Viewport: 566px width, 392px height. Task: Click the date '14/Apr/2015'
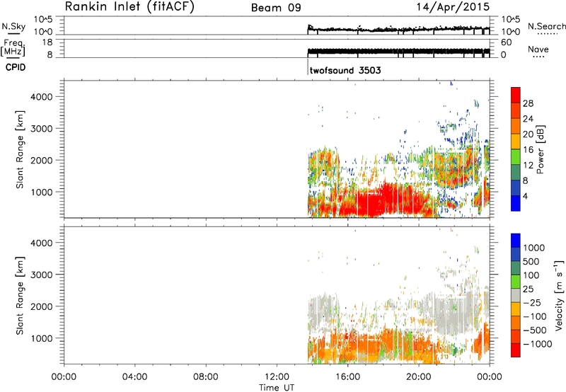(453, 7)
